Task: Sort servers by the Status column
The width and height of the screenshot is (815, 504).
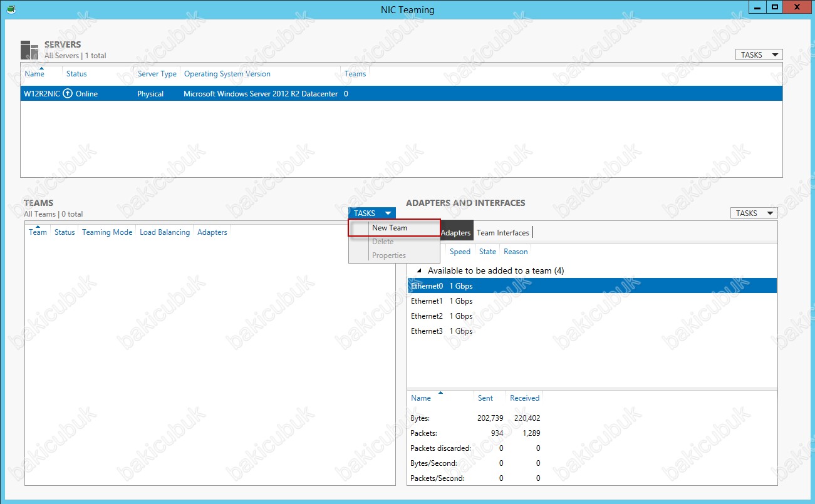Action: (x=76, y=74)
